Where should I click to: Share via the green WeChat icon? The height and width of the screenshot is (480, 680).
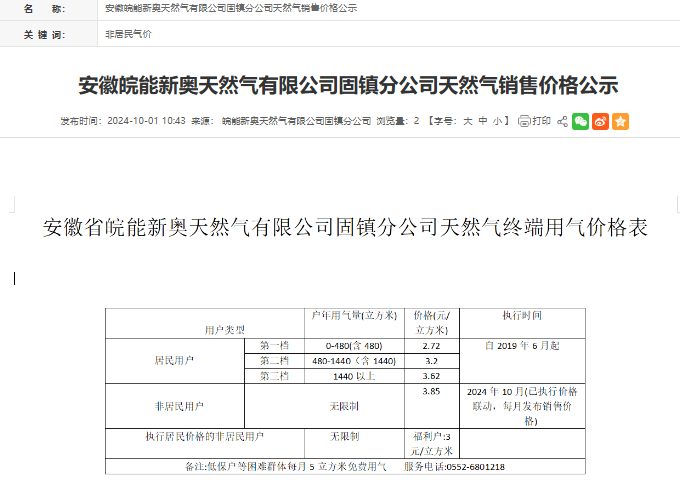tap(580, 121)
